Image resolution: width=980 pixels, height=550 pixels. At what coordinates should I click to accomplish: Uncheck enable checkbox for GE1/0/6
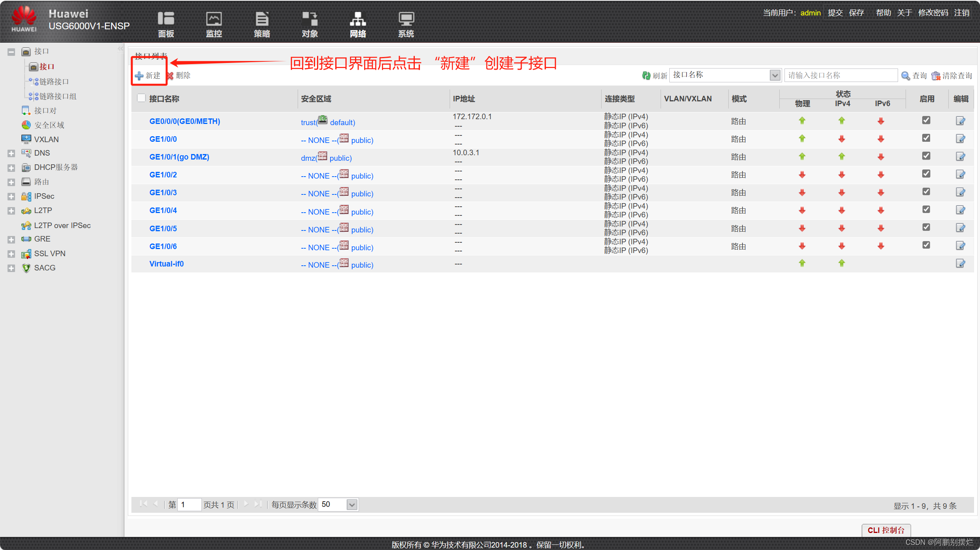(926, 245)
